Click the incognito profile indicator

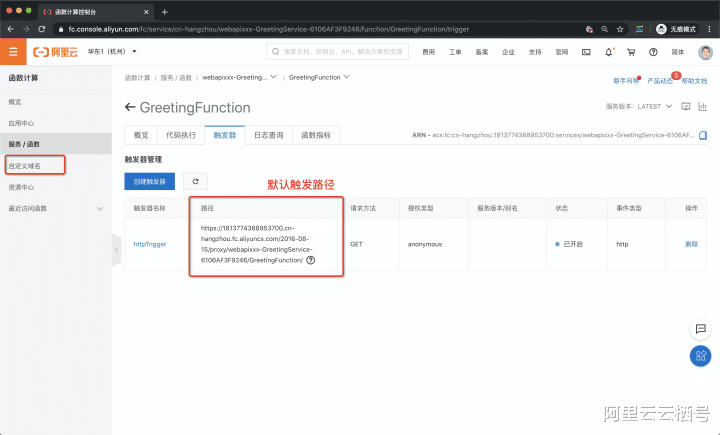pos(676,29)
